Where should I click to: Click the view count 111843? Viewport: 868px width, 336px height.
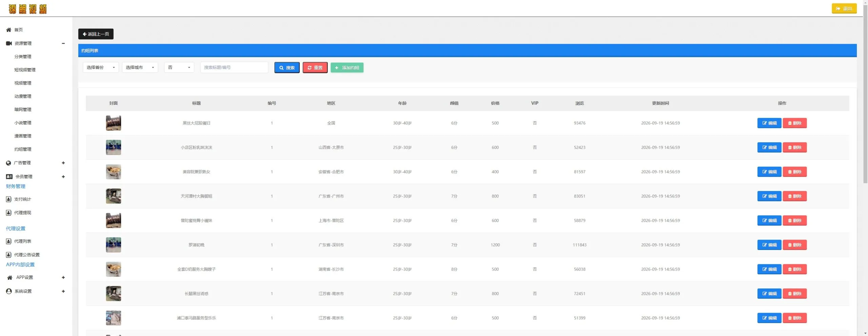pyautogui.click(x=579, y=245)
